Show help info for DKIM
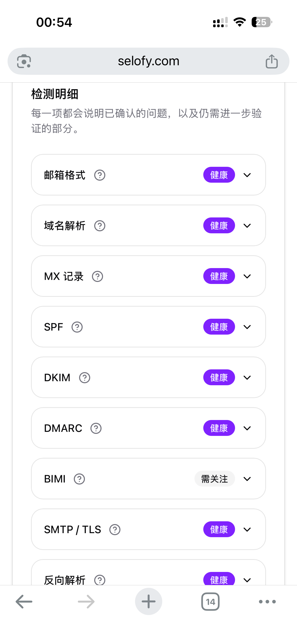 85,378
